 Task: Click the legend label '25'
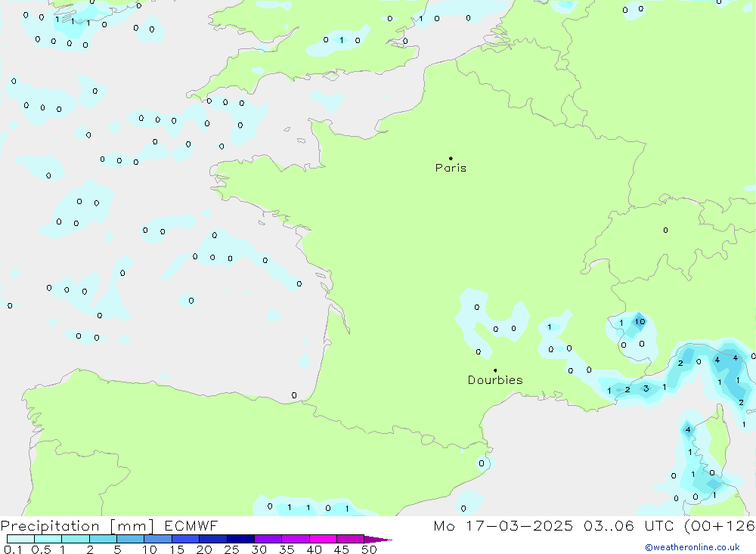(231, 549)
